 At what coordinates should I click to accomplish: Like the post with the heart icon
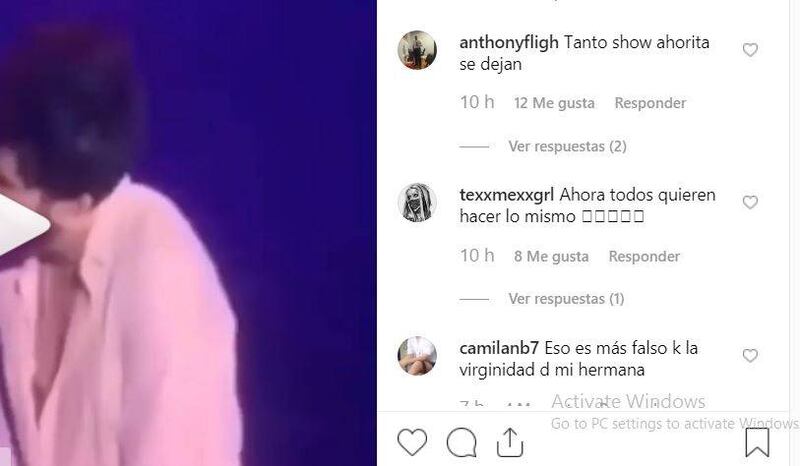point(412,442)
